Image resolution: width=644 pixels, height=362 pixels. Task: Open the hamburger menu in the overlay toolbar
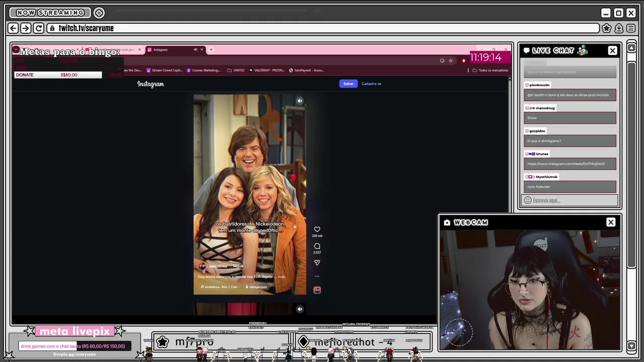tap(631, 28)
